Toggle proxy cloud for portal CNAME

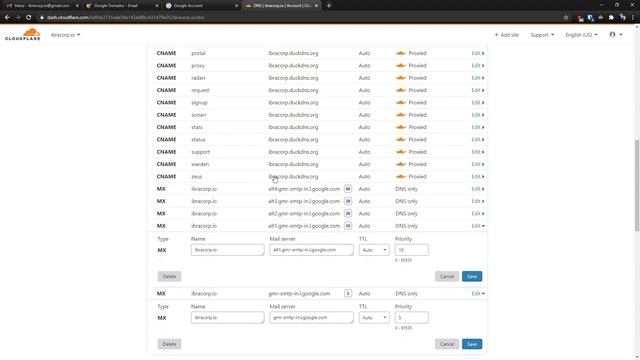tap(401, 53)
